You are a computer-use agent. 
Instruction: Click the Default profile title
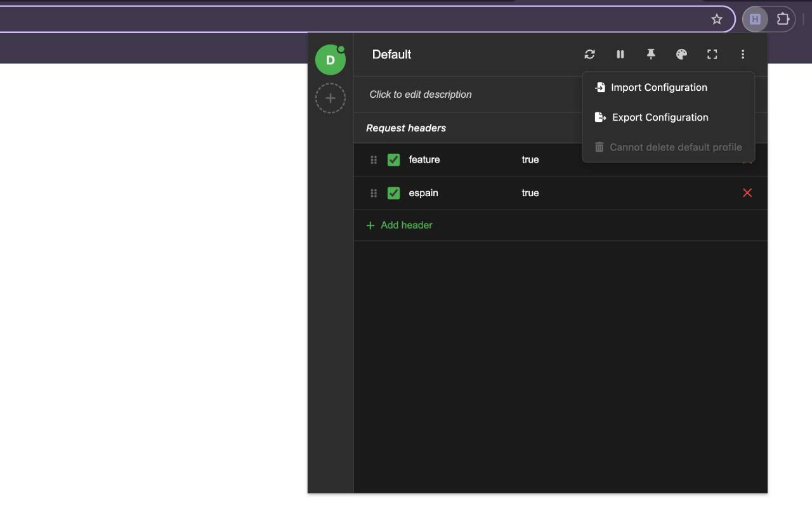pos(391,55)
